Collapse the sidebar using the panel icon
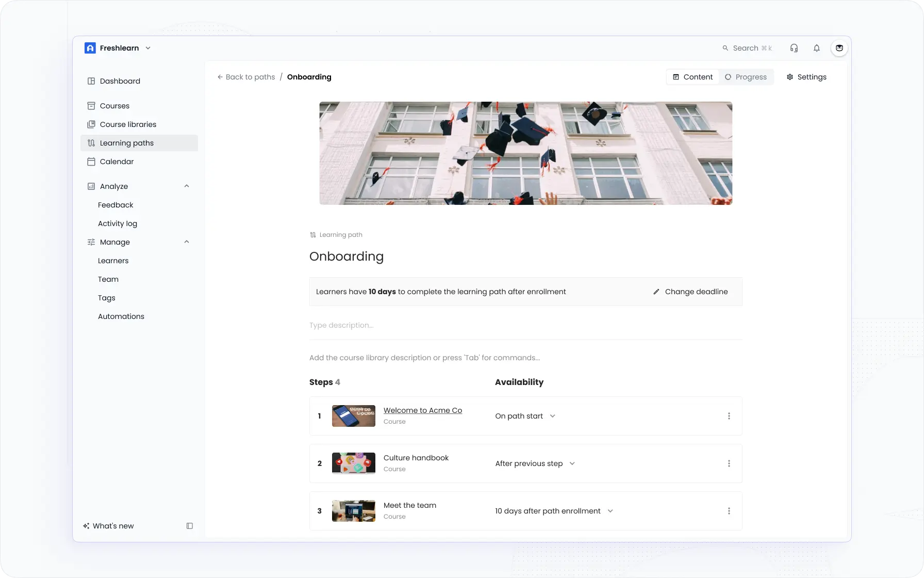This screenshot has height=578, width=924. [189, 525]
